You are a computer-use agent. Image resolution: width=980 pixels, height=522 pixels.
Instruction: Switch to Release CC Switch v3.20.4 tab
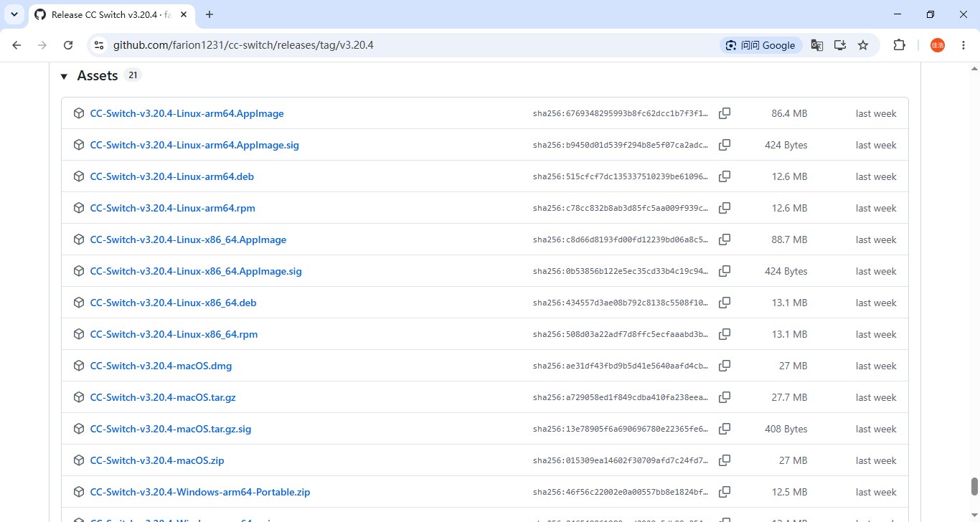[x=110, y=14]
